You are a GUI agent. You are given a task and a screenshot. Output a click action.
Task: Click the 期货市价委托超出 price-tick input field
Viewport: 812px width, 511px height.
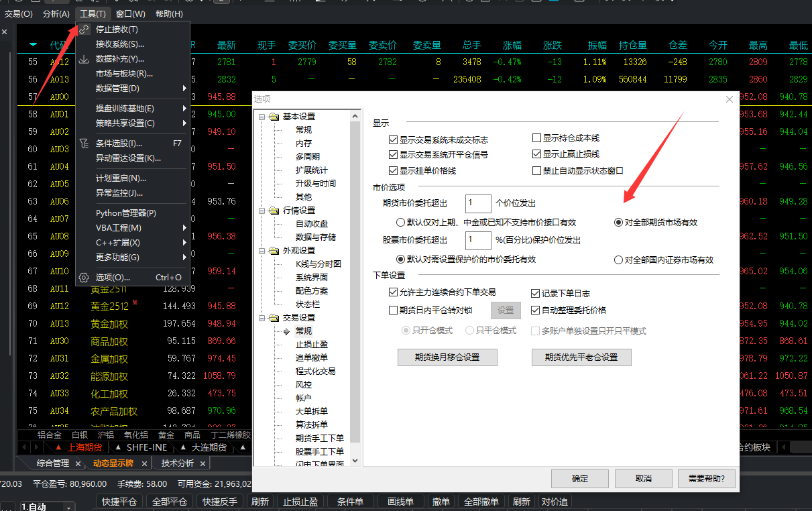[x=478, y=203]
